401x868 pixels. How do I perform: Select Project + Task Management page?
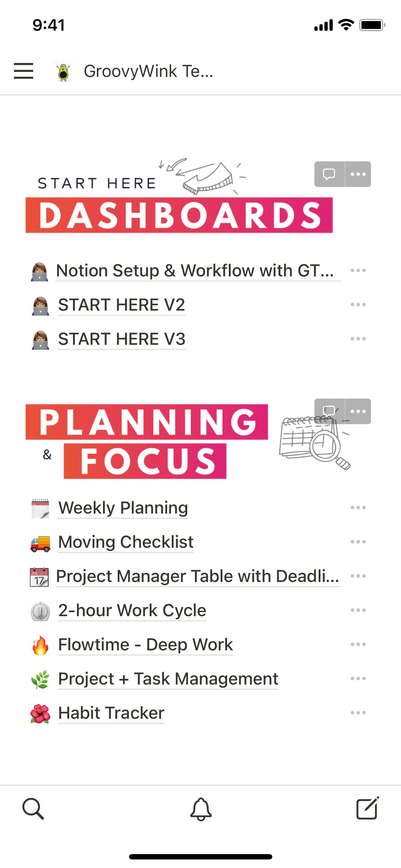click(168, 679)
